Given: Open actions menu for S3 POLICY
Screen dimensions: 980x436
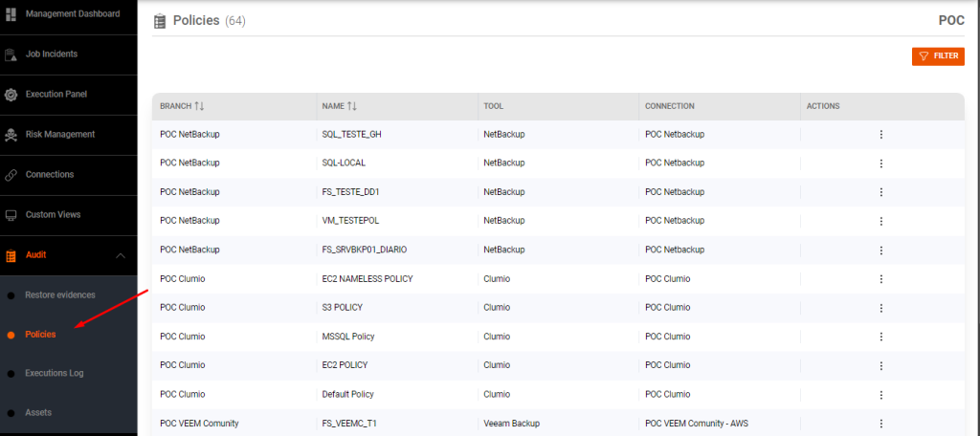Looking at the screenshot, I should point(881,308).
